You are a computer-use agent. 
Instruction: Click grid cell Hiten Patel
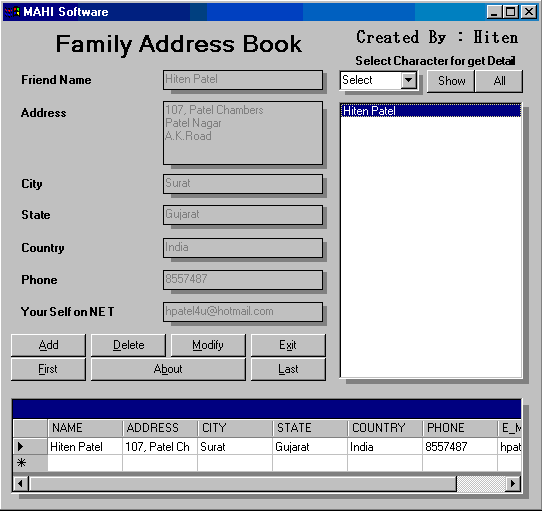click(x=85, y=447)
